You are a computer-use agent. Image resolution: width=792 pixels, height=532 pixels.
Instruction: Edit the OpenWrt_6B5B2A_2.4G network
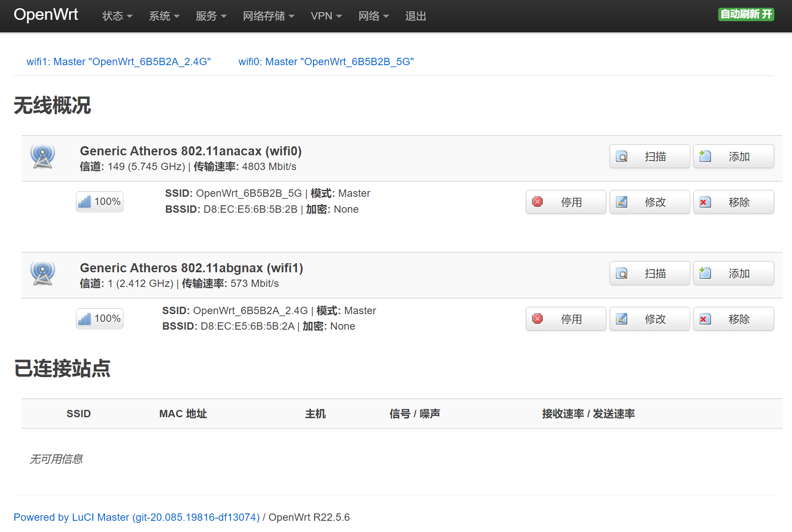[x=649, y=319]
